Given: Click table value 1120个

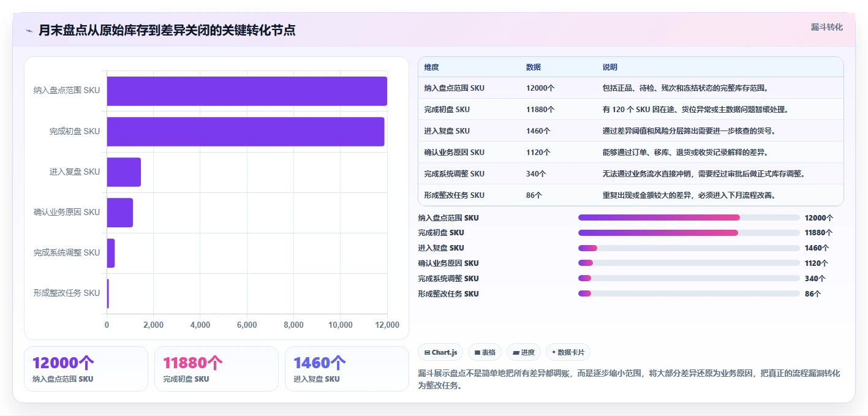Looking at the screenshot, I should (x=538, y=153).
